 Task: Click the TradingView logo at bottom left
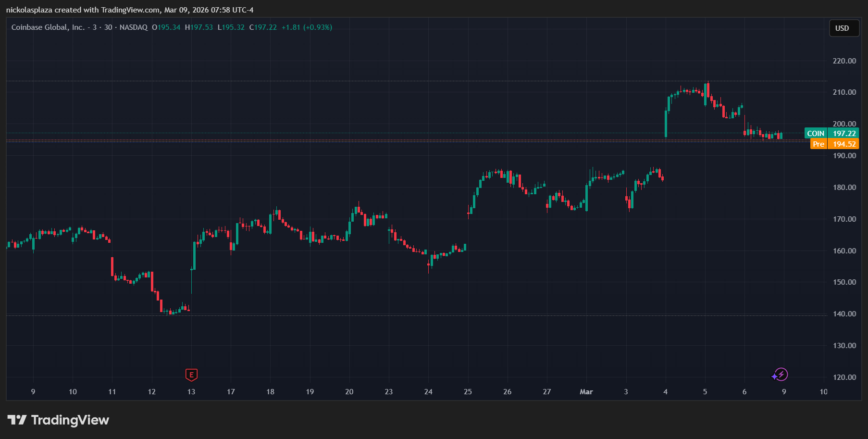[58, 420]
